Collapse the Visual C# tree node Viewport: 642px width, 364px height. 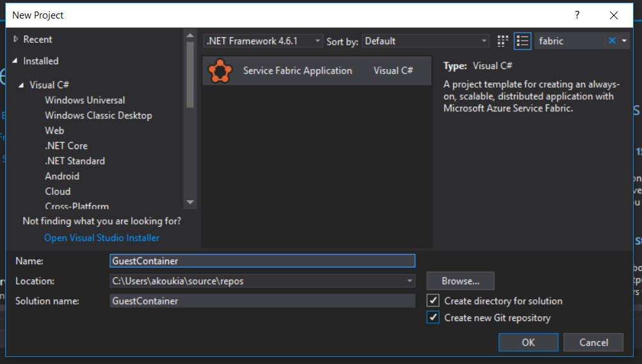[x=21, y=85]
